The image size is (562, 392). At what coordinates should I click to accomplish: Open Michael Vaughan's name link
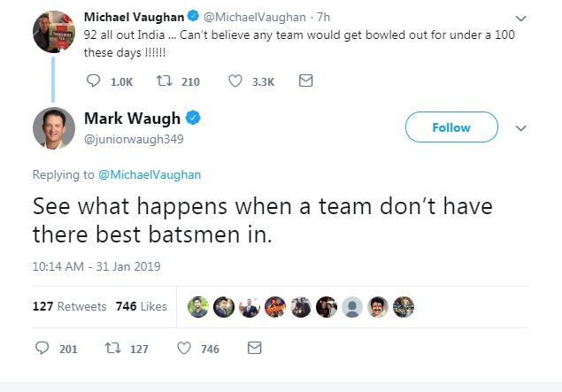tap(132, 17)
